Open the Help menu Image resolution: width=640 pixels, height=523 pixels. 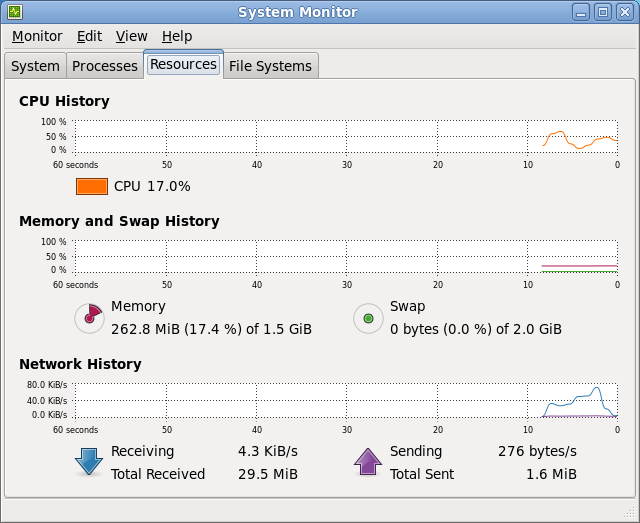[x=177, y=36]
